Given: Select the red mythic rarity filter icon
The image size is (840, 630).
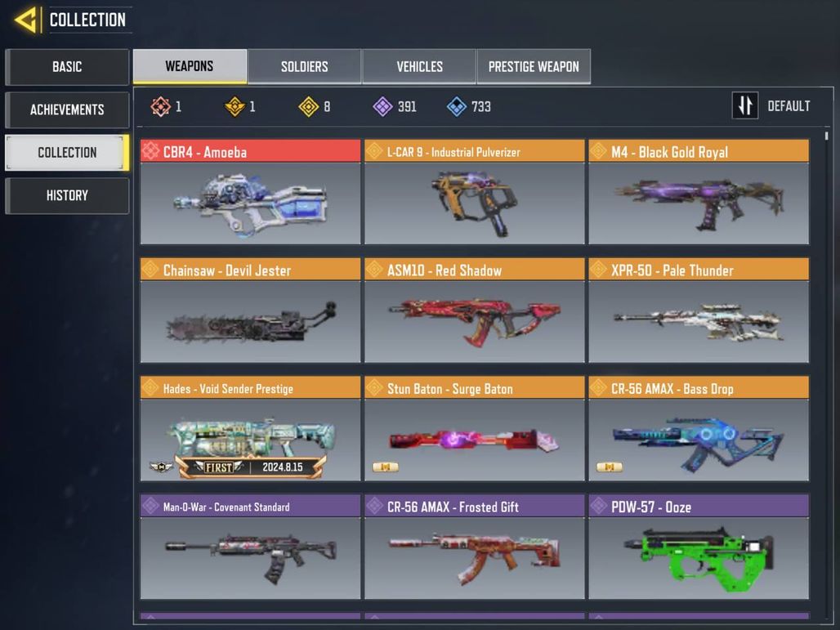Looking at the screenshot, I should pos(160,106).
